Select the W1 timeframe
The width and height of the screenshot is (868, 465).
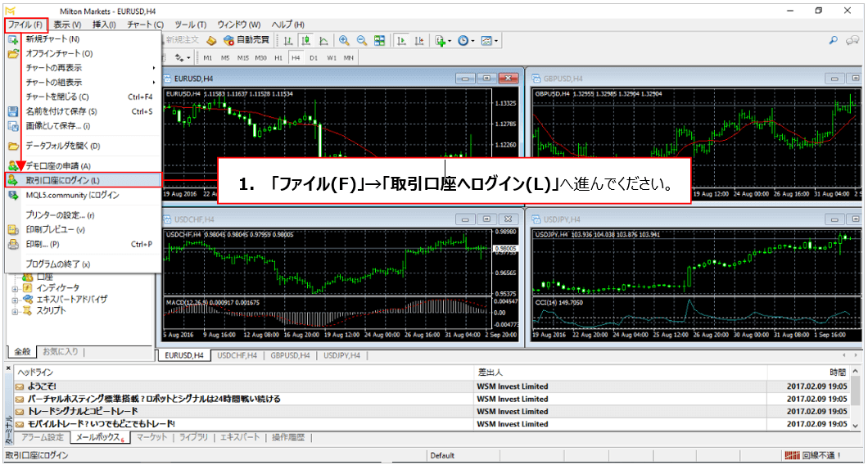click(332, 57)
